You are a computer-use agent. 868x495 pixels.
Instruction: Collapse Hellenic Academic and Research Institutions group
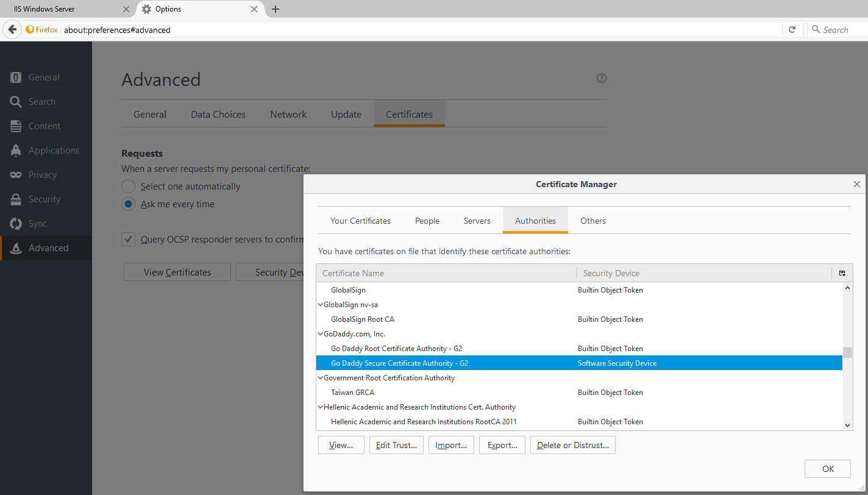point(321,407)
